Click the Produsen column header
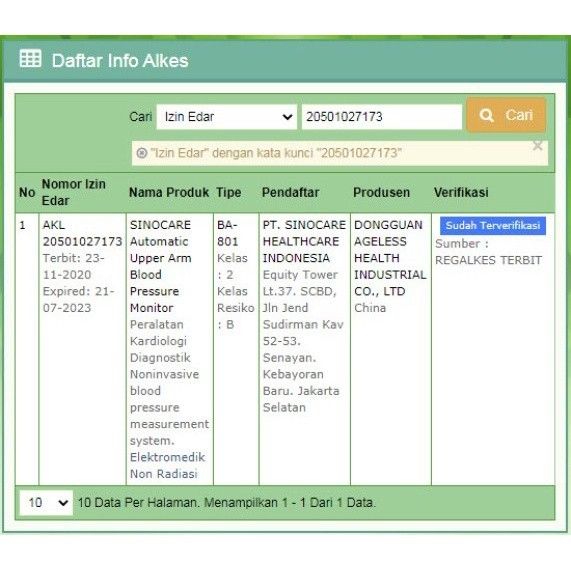 (x=381, y=192)
